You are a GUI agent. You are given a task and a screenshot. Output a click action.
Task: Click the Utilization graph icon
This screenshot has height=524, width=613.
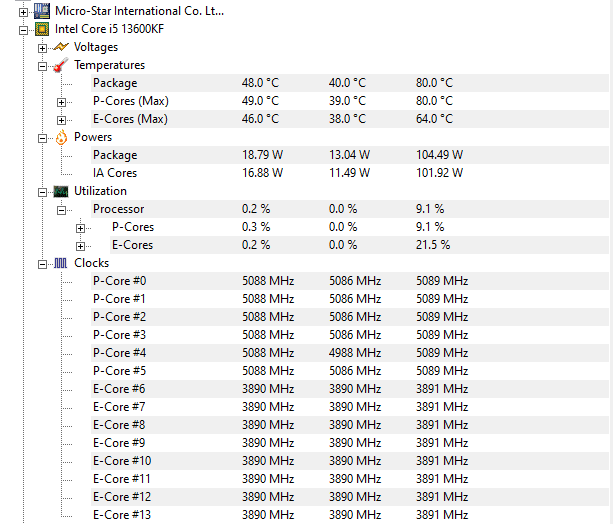click(x=61, y=191)
